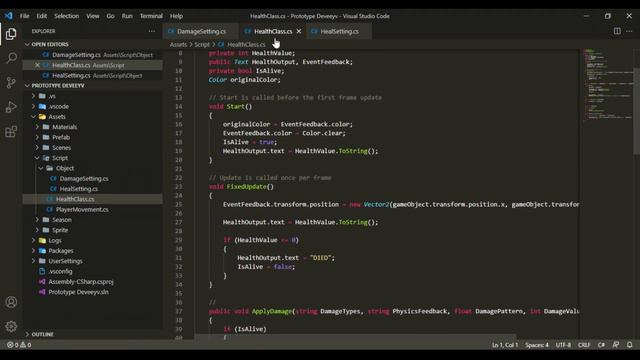Switch to the HealSetting.cs tab
The image size is (640, 360).
(339, 31)
